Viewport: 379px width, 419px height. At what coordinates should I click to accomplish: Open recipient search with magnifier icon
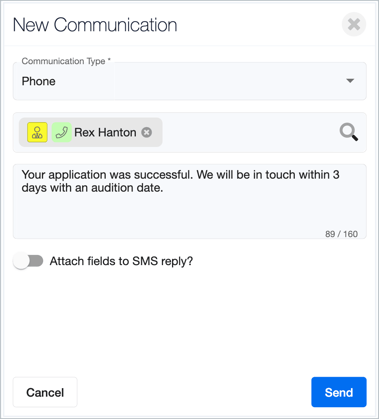tap(349, 132)
